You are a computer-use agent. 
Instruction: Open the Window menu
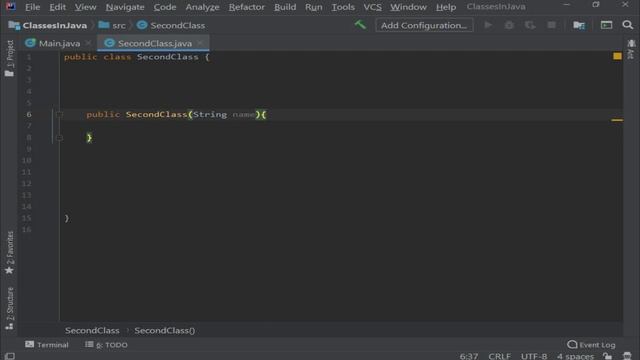pos(408,7)
